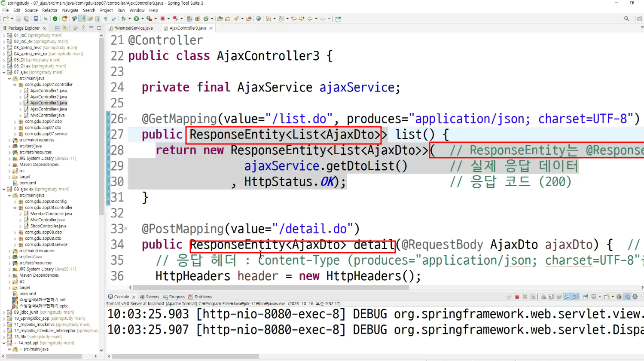
Task: Toggle Show Whitespace Characters pilcrow
Action: 105,19
